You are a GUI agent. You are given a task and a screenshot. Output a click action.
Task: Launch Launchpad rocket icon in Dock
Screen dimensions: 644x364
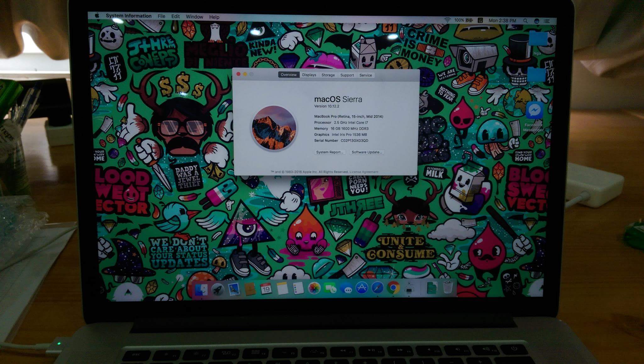(x=218, y=290)
